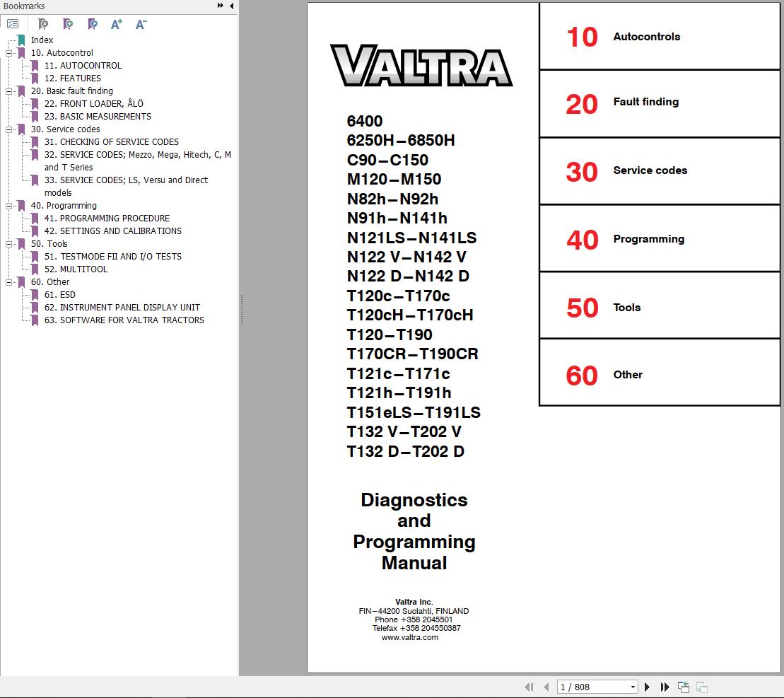Open bookmark 11. AUTOCONTROL
The image size is (784, 698).
(x=83, y=66)
